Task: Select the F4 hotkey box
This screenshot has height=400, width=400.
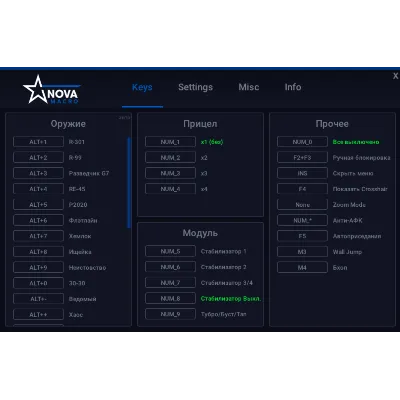Action: point(302,189)
